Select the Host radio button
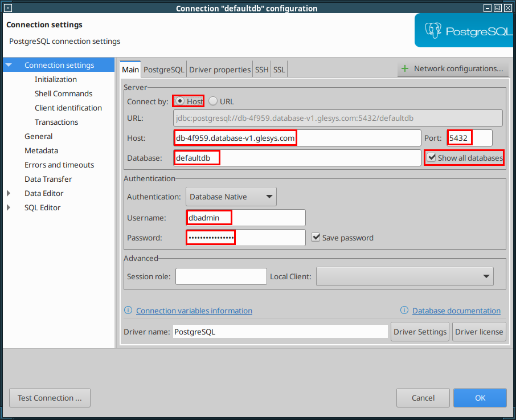The image size is (516, 420). pyautogui.click(x=179, y=101)
